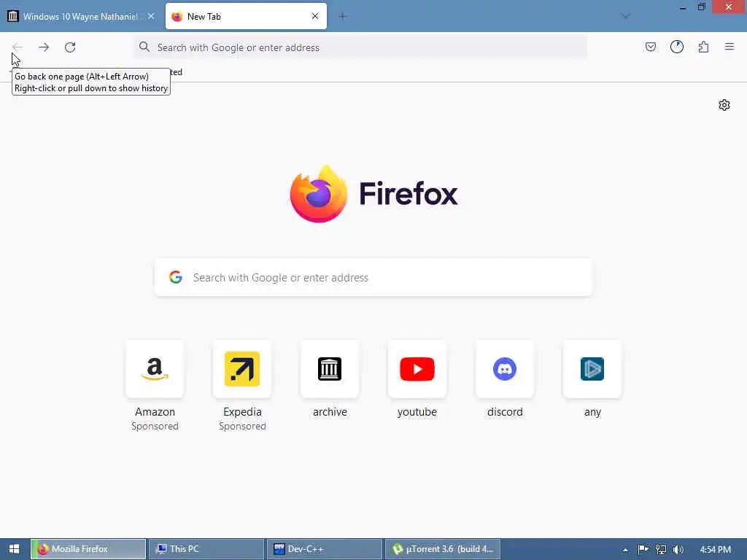The height and width of the screenshot is (560, 747).
Task: Close the New Tab tab
Action: [315, 16]
